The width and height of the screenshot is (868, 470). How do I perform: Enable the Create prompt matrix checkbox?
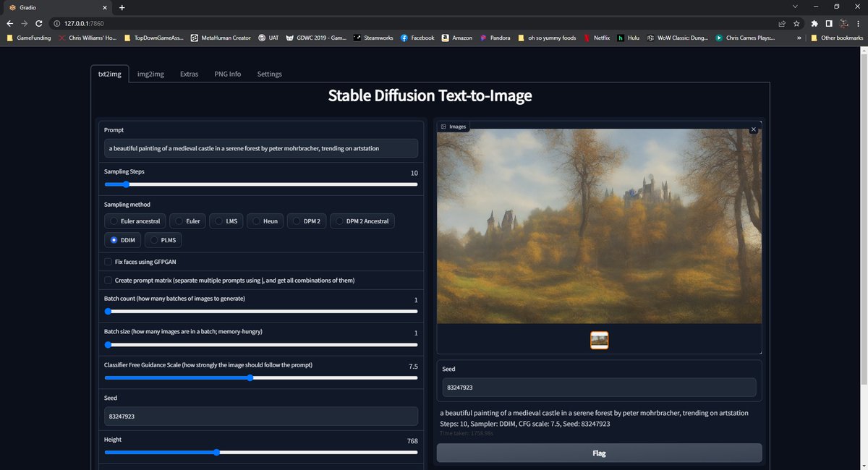[109, 280]
